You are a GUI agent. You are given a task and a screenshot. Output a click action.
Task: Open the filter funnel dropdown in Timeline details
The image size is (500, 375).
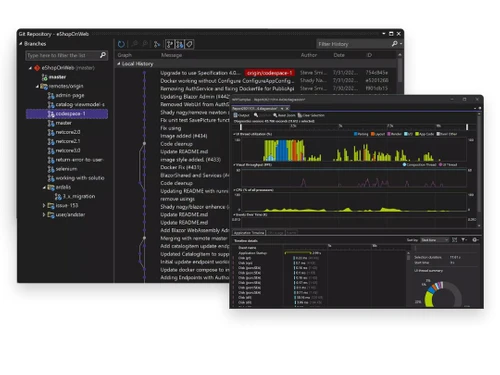click(464, 240)
